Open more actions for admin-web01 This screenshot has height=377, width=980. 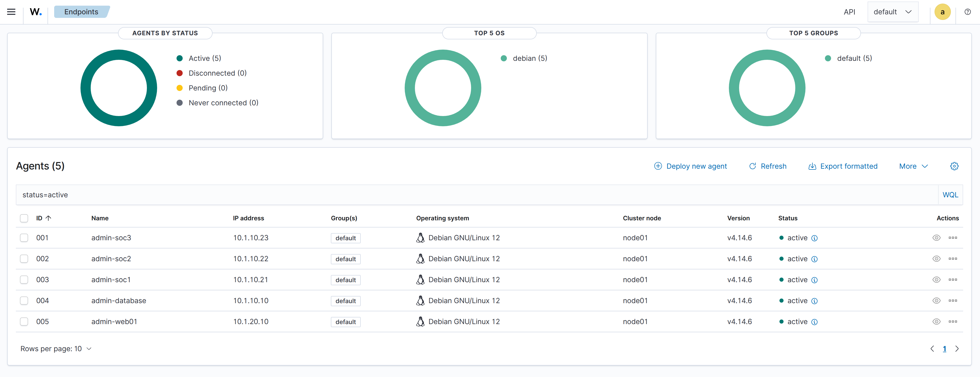pos(953,322)
